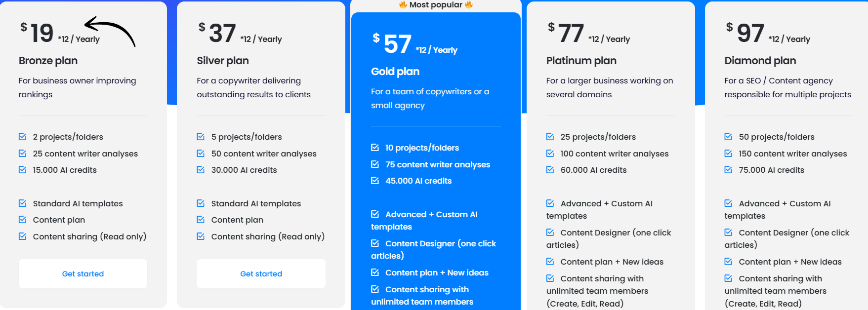Click the check icon next to 50 content writer analyses
Screen dimensions: 868x310
pos(201,154)
